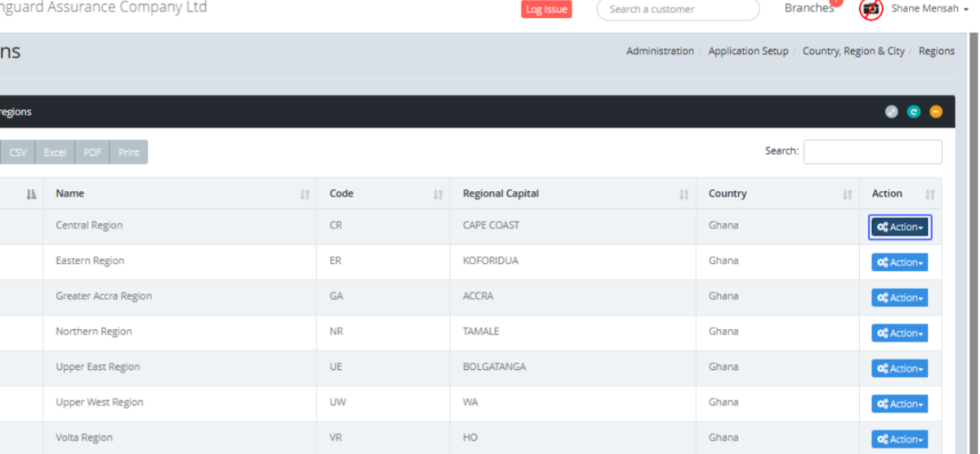Expand Action menu for Upper West Region
The image size is (980, 454).
pyautogui.click(x=900, y=404)
